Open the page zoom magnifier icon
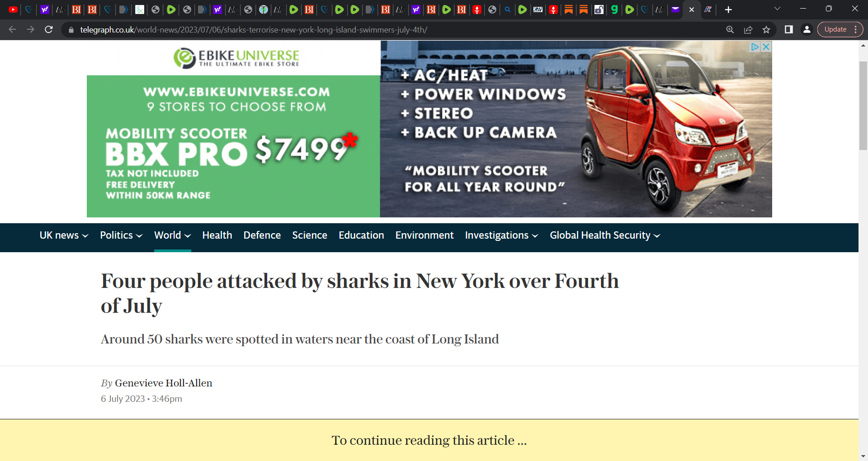This screenshot has height=461, width=868. 730,29
